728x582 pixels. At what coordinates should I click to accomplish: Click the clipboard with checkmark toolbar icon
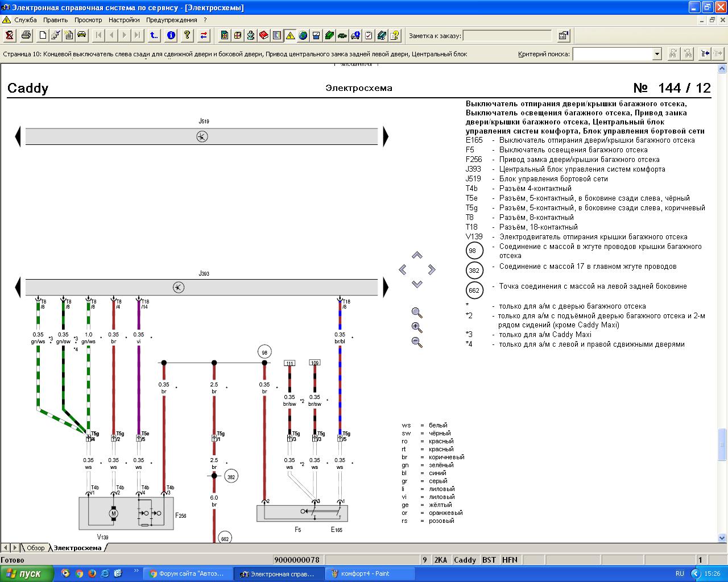(369, 35)
